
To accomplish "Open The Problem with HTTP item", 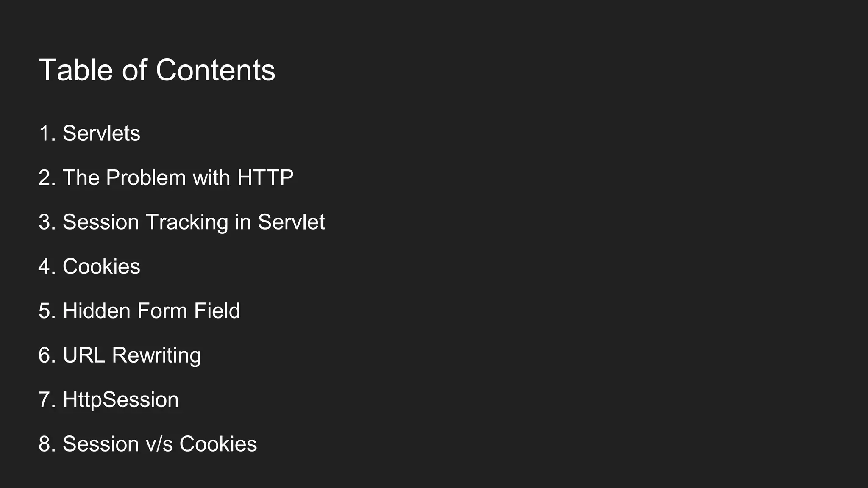I will point(178,177).
